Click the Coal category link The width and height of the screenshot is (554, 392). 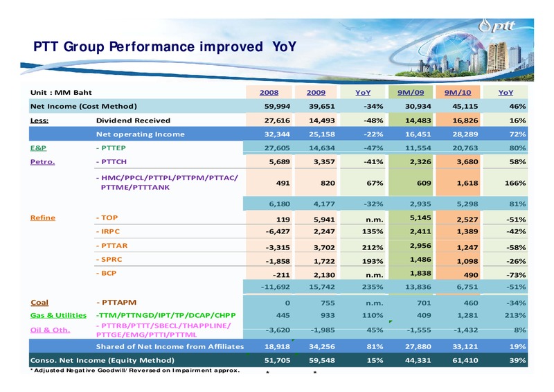click(x=39, y=303)
